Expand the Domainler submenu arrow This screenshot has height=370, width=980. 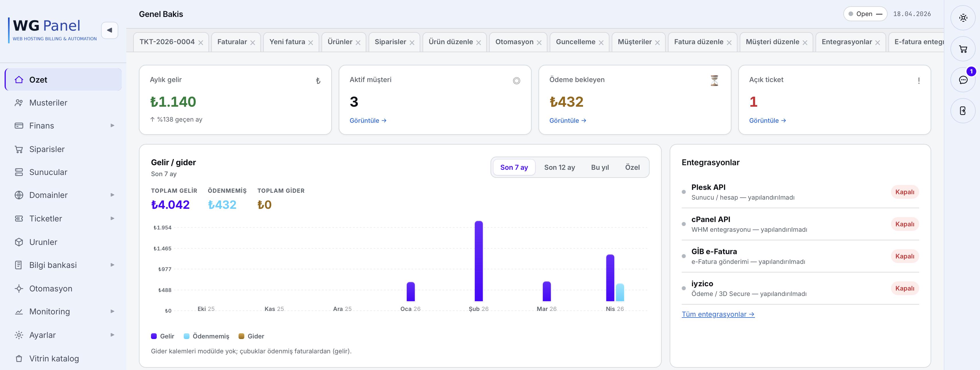(112, 195)
